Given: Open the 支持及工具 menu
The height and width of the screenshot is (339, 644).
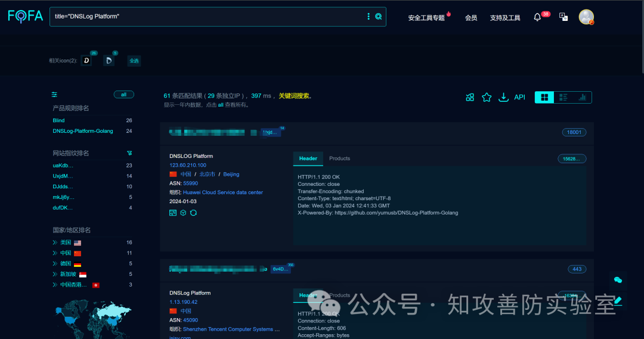Looking at the screenshot, I should click(505, 18).
